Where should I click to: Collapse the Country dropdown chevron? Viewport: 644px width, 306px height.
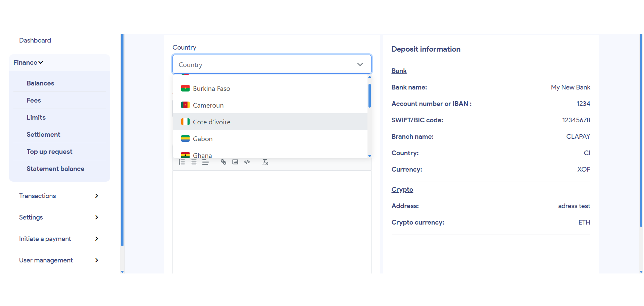[360, 64]
